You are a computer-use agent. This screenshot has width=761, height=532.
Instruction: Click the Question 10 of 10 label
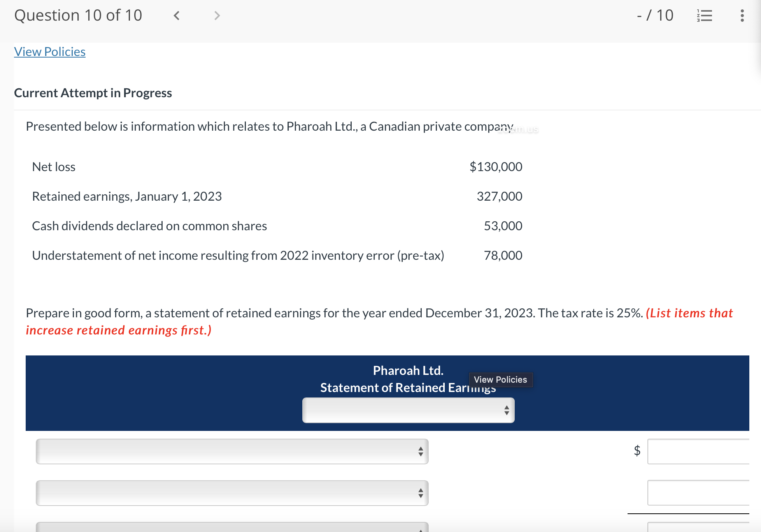[78, 16]
